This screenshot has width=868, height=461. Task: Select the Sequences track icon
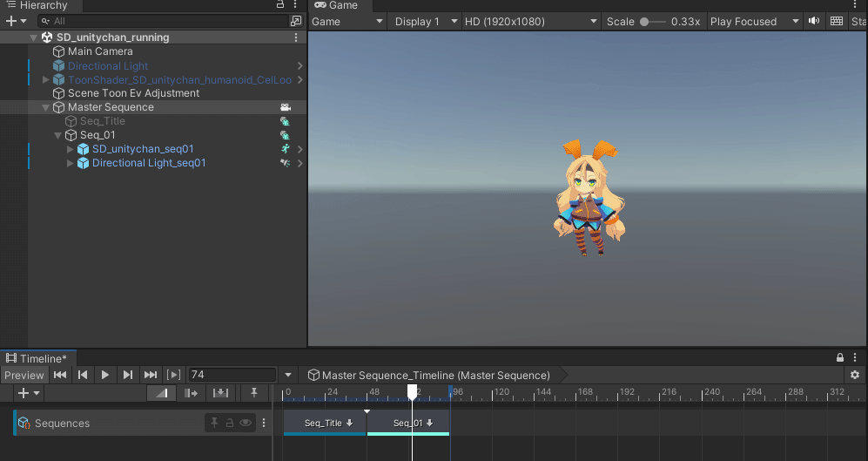pos(24,423)
